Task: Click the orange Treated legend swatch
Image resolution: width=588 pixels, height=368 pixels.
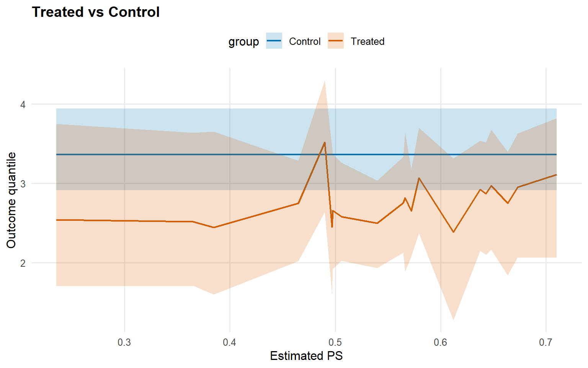Action: (x=336, y=41)
